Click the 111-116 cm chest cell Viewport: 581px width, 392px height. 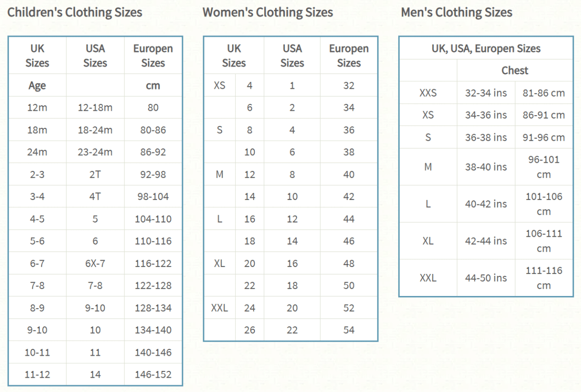(544, 278)
